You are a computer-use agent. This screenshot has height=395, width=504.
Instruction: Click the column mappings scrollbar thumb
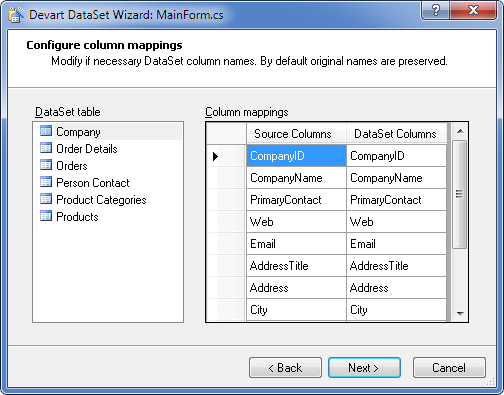point(460,194)
